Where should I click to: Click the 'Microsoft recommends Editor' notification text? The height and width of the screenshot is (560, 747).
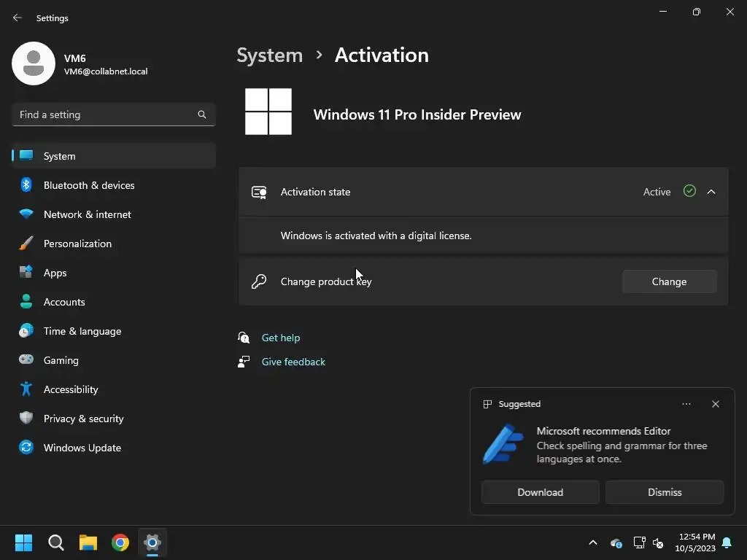click(x=603, y=431)
